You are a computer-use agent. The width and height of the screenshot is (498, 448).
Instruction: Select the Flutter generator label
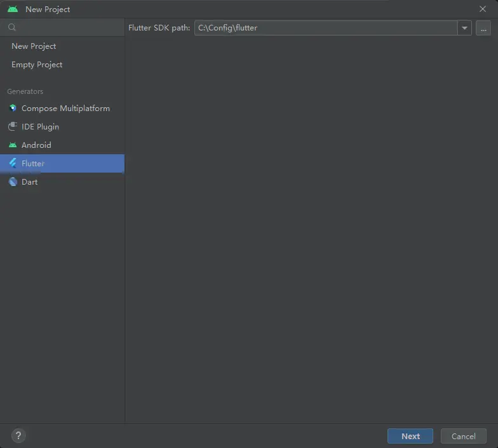(33, 164)
